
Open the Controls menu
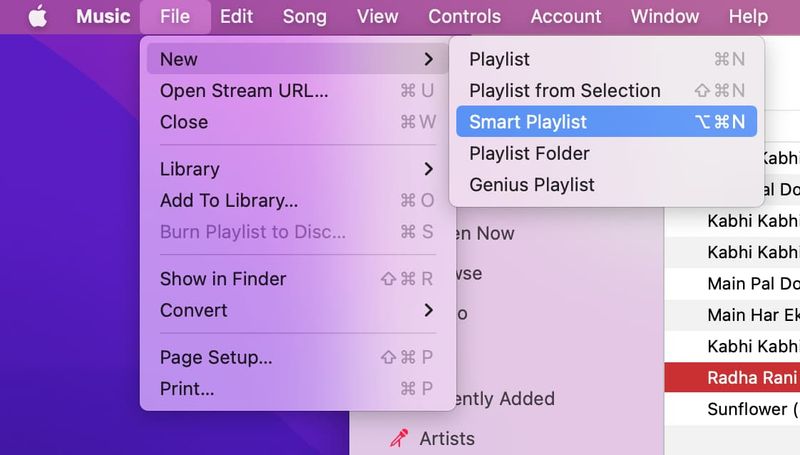point(464,16)
